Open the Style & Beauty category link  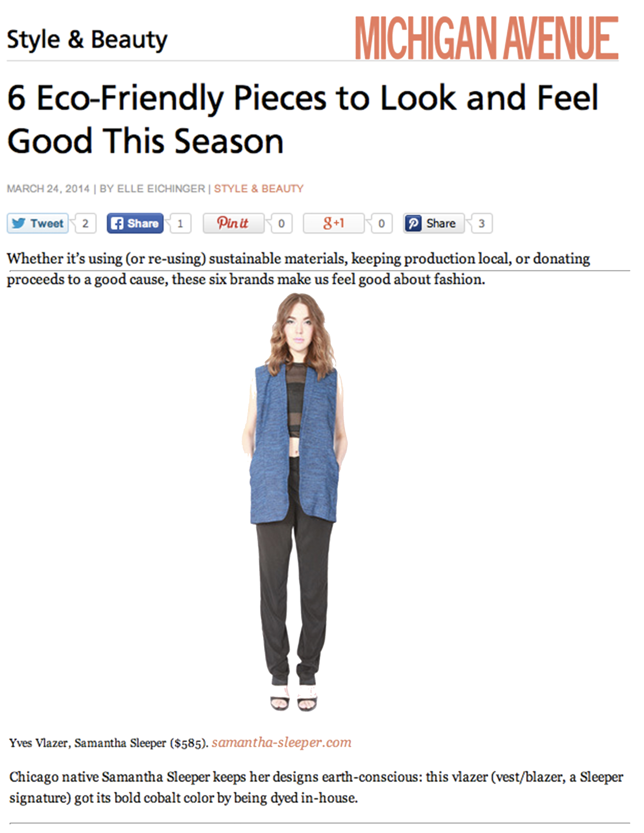click(x=259, y=189)
